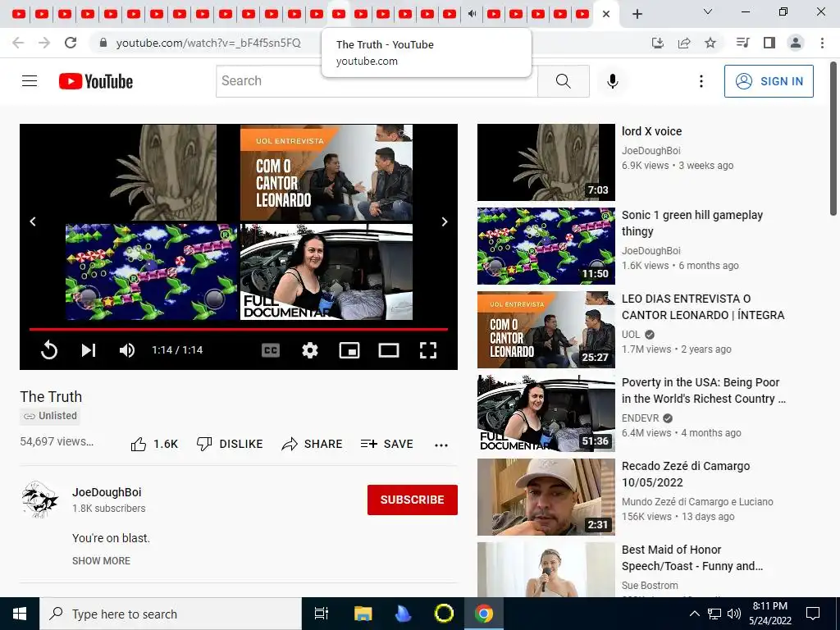This screenshot has width=840, height=630.
Task: Open the player settings gear
Action: 309,349
